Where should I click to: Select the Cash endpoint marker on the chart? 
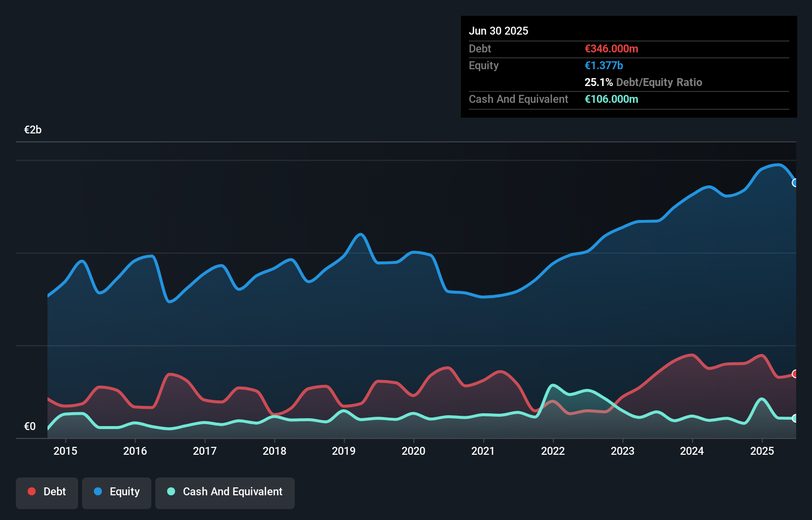(x=795, y=418)
